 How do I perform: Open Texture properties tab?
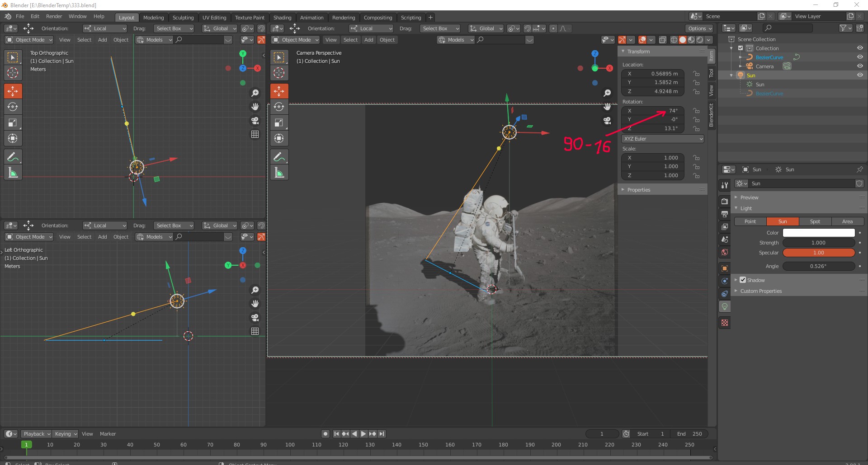click(725, 323)
